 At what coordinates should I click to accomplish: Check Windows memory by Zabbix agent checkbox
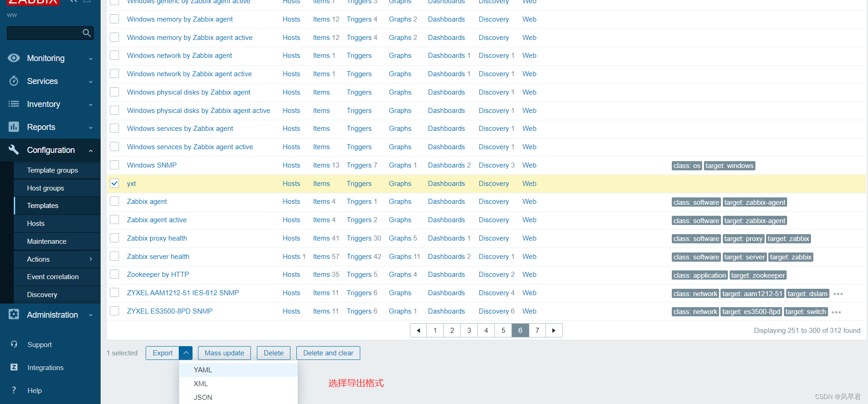point(114,19)
